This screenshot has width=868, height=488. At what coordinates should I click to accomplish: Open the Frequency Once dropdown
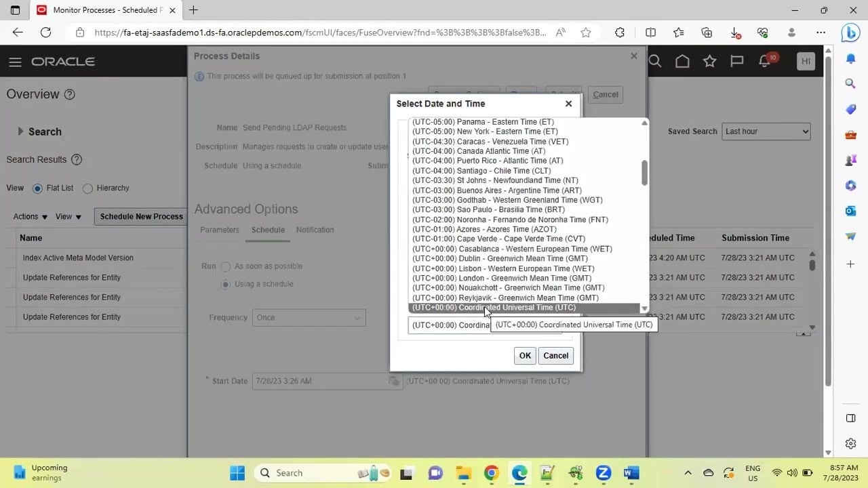[309, 318]
